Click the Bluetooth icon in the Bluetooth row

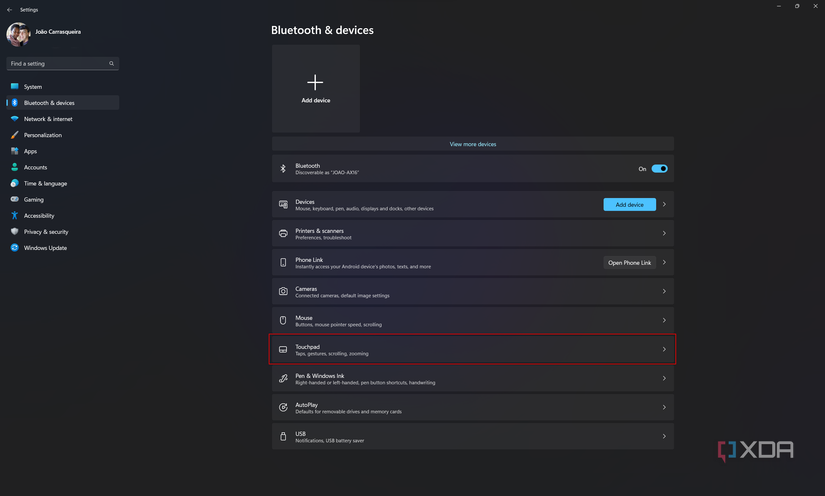[x=283, y=169]
